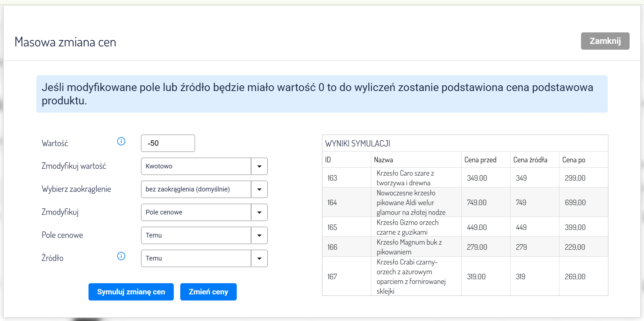This screenshot has height=321, width=644.
Task: Open the Zmodyfikuj dropdown showing Pole cenowe
Action: point(204,212)
